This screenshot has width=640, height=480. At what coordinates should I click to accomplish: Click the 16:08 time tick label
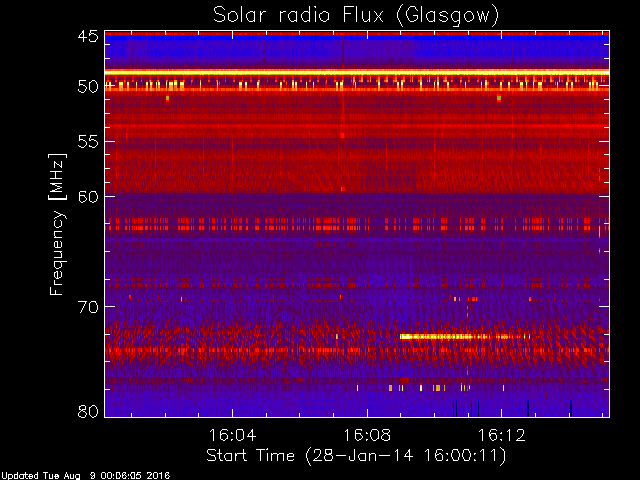[x=367, y=435]
